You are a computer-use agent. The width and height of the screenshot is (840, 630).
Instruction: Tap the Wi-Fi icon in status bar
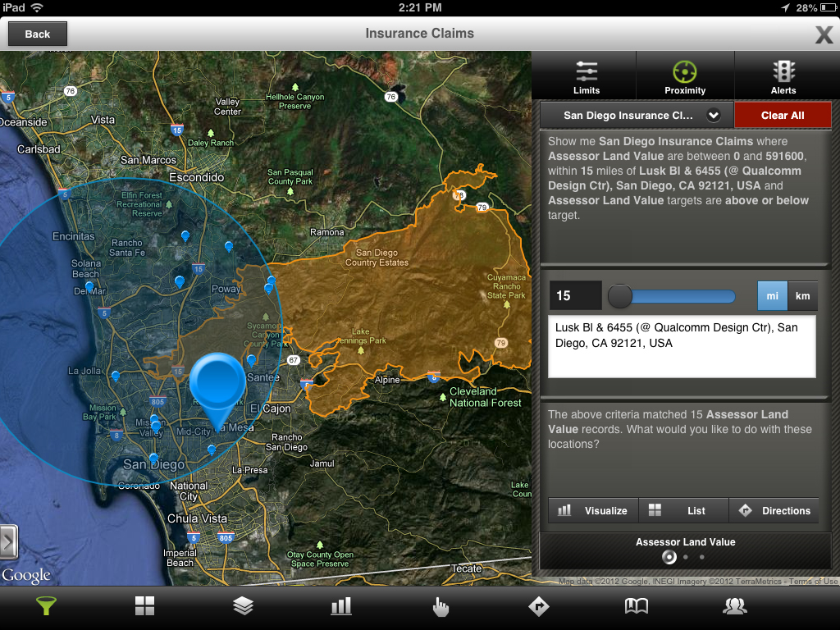[x=37, y=7]
